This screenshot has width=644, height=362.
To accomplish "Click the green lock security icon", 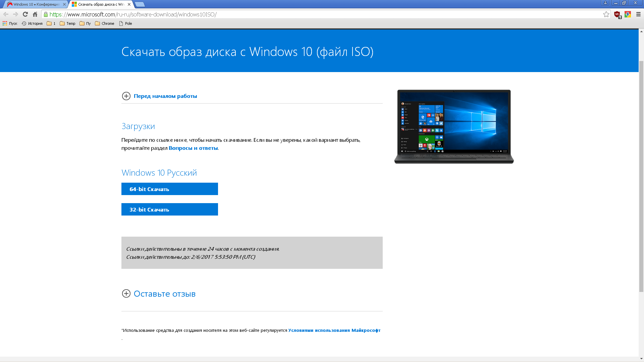I will [x=46, y=14].
